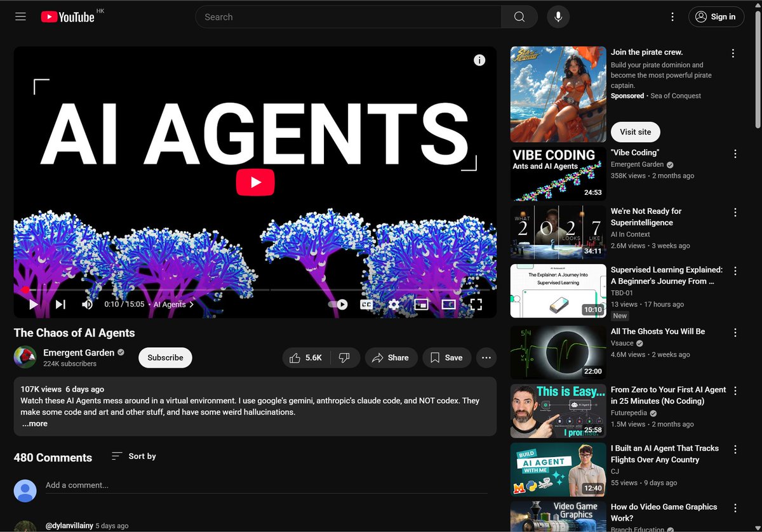Screen dimensions: 762x532
Task: Open AI Agents chapter list chevron
Action: tap(192, 305)
